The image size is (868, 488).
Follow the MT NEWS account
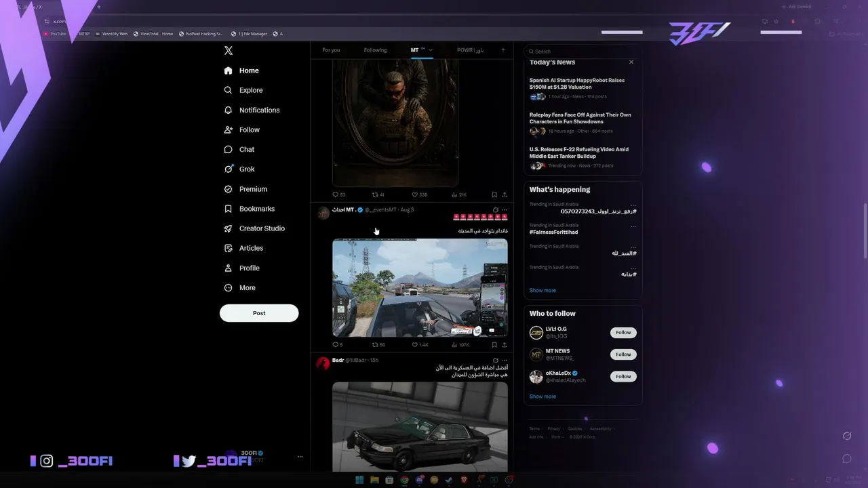[x=623, y=354]
